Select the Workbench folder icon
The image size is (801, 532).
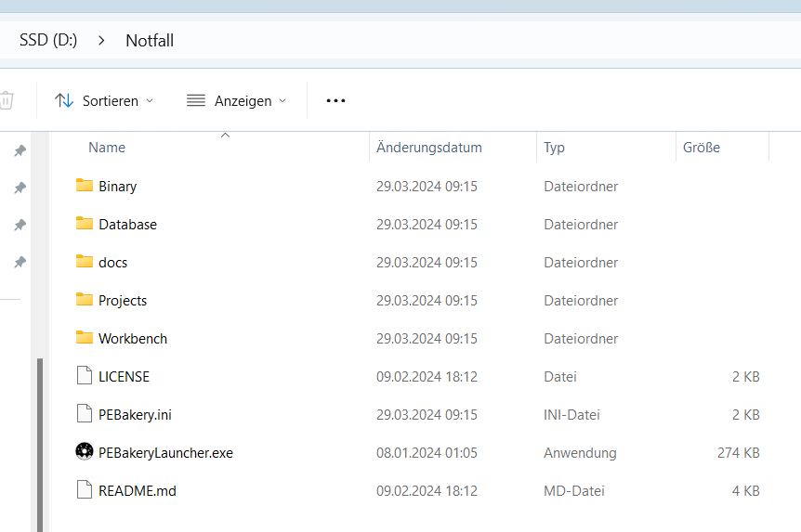(x=85, y=337)
